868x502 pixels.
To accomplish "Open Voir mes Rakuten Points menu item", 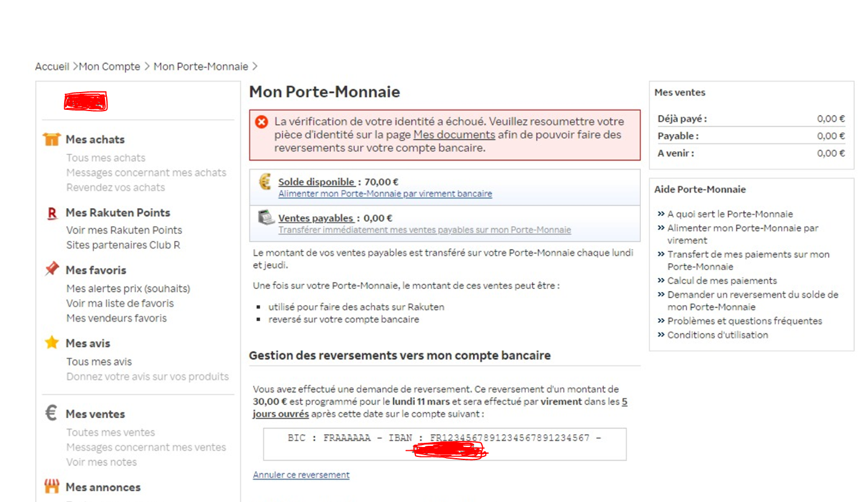I will point(124,230).
